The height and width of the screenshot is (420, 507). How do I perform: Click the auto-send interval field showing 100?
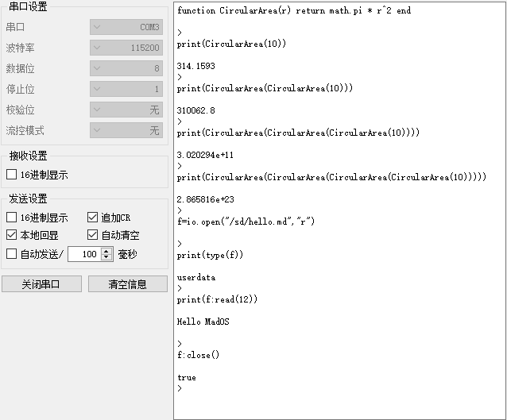[85, 254]
